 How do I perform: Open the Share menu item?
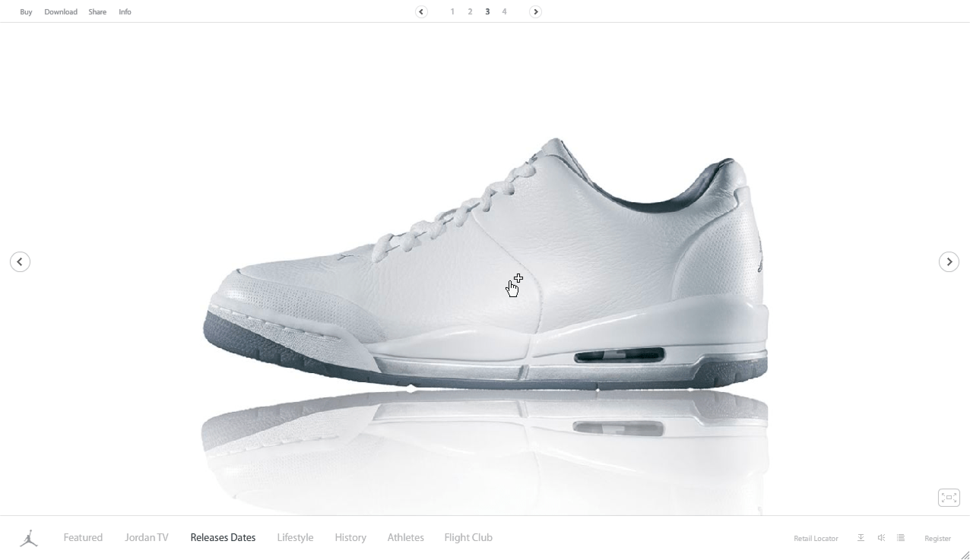click(x=97, y=12)
